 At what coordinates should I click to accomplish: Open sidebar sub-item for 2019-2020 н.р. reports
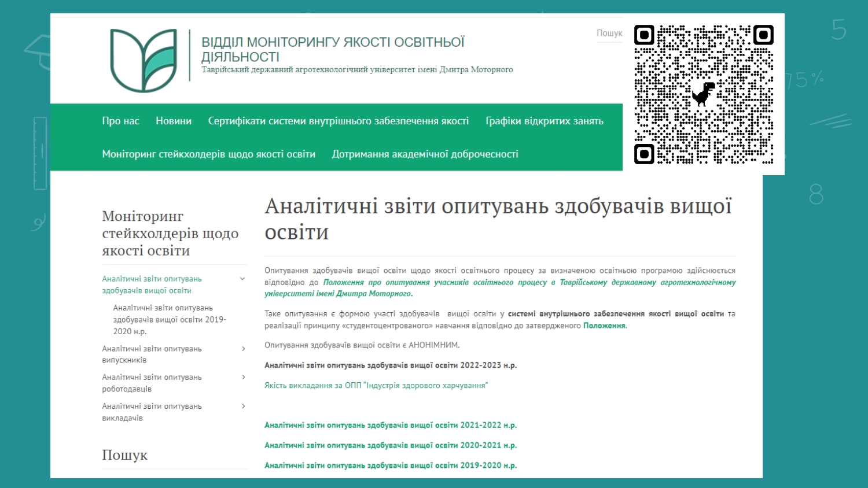pos(170,320)
